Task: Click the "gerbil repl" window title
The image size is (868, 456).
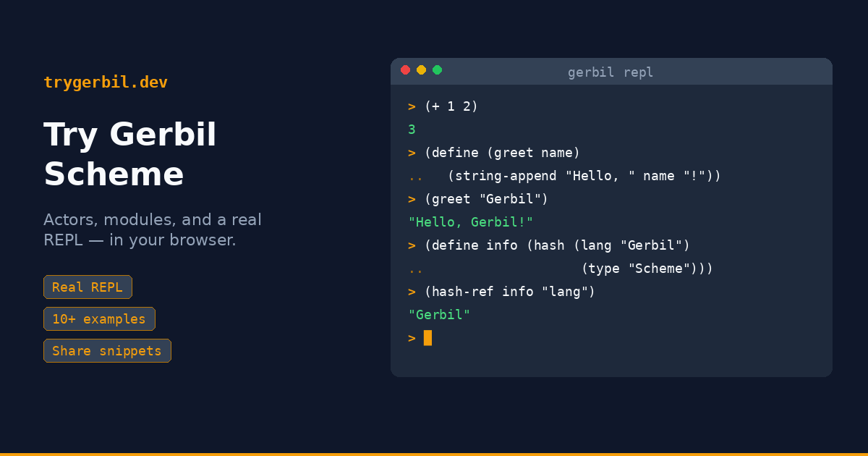Action: (x=610, y=72)
